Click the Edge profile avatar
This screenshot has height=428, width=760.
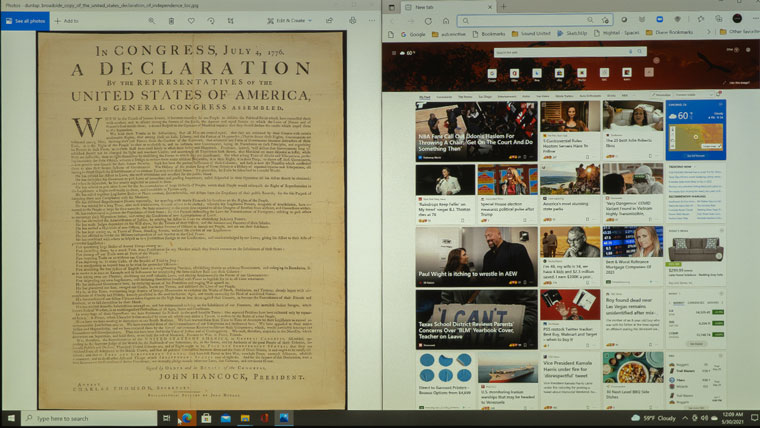(x=737, y=19)
